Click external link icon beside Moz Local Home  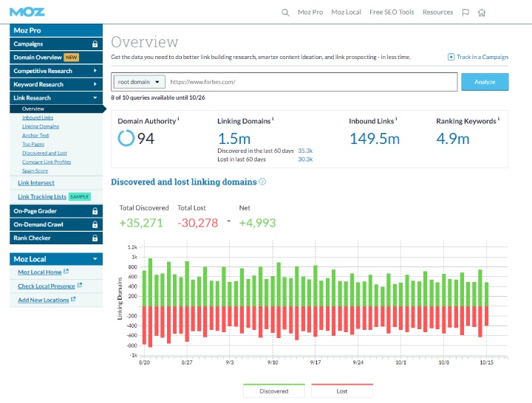pyautogui.click(x=66, y=272)
